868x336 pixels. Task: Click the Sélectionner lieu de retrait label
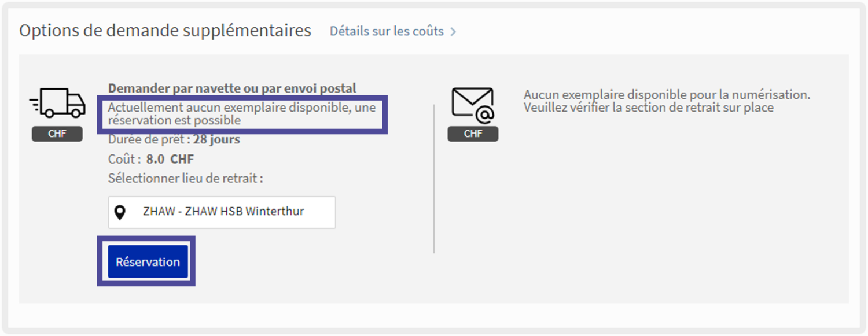185,178
